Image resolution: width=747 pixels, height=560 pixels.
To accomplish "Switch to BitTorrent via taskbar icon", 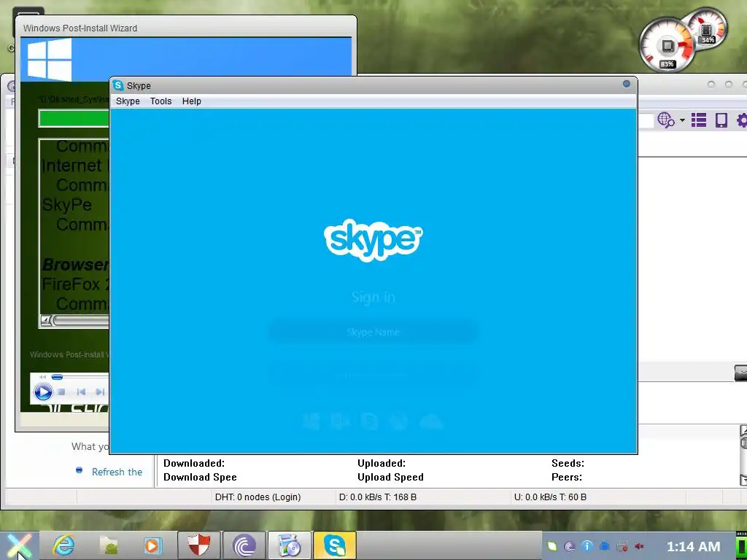I will (x=244, y=545).
